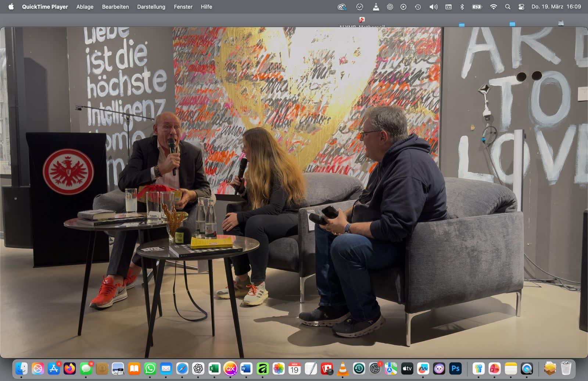The width and height of the screenshot is (588, 381).
Task: Click the video frame in QuickTime window
Action: 294,192
